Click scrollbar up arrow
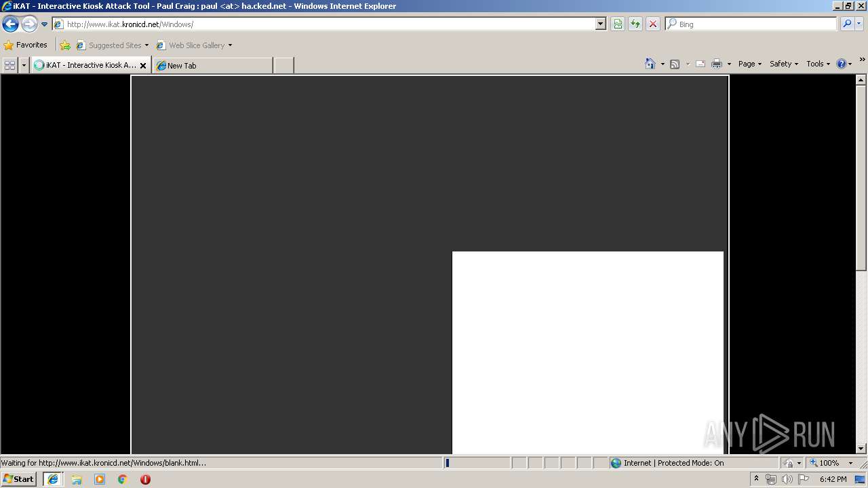The height and width of the screenshot is (488, 868). pyautogui.click(x=861, y=80)
